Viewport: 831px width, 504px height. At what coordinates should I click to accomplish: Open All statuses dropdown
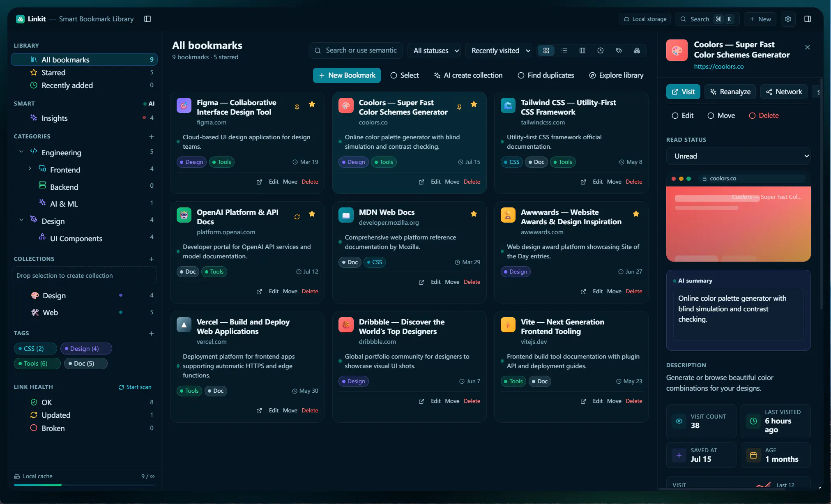[434, 51]
